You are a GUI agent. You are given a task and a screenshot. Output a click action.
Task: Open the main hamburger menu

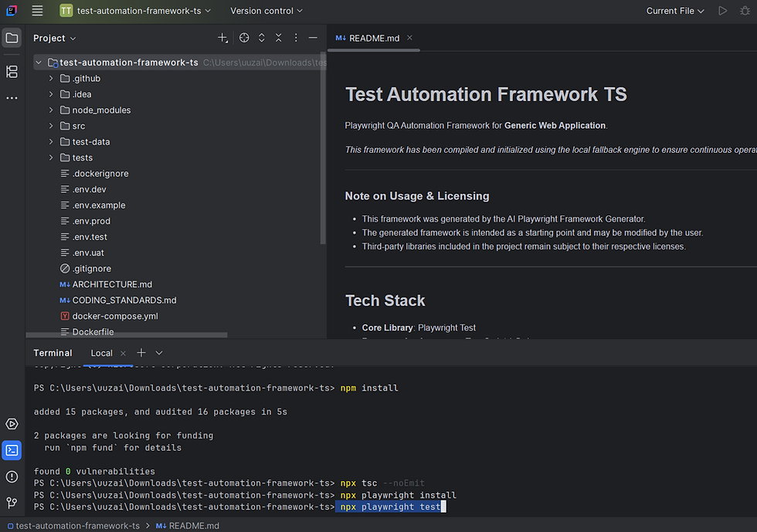coord(37,11)
